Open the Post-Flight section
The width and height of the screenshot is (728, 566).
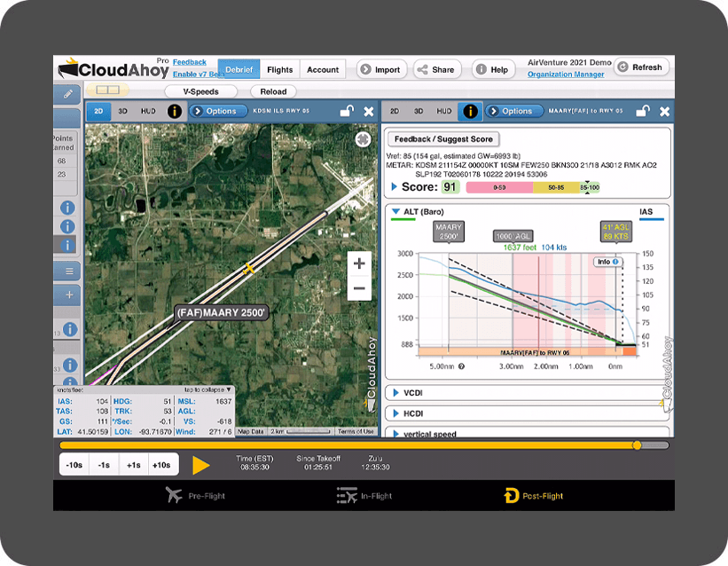(534, 496)
